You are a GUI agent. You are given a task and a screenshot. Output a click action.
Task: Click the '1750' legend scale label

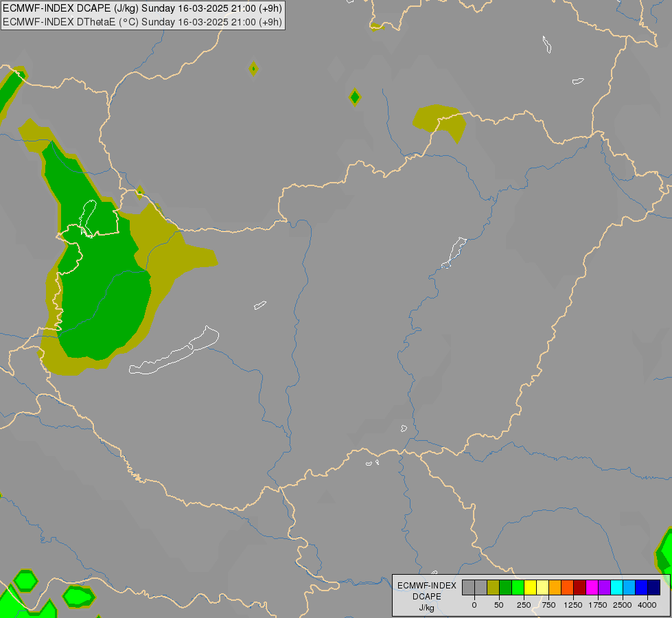[598, 605]
